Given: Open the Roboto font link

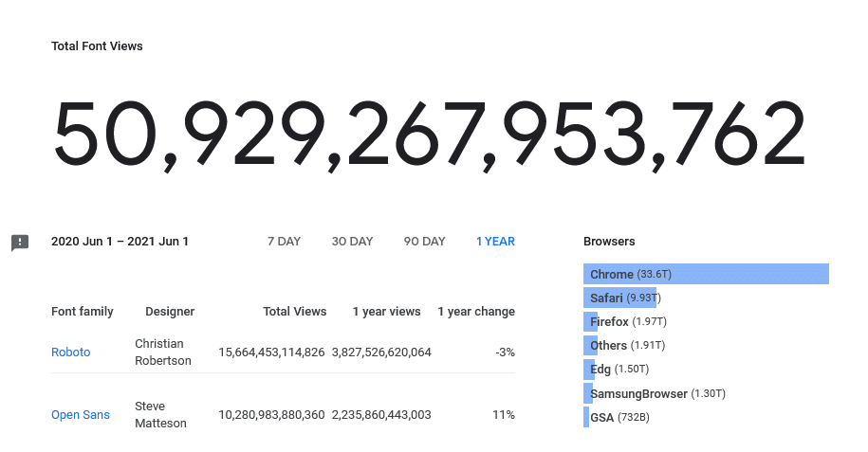Looking at the screenshot, I should coord(71,352).
